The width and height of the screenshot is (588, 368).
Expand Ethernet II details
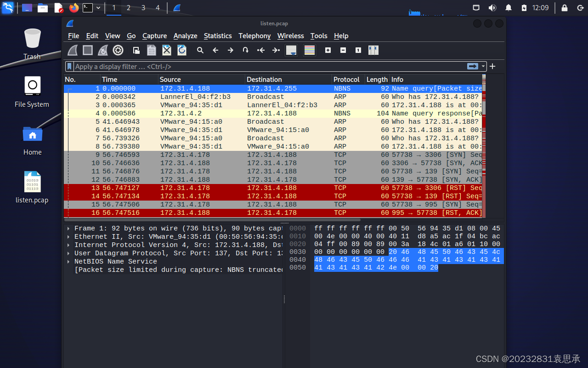[68, 237]
